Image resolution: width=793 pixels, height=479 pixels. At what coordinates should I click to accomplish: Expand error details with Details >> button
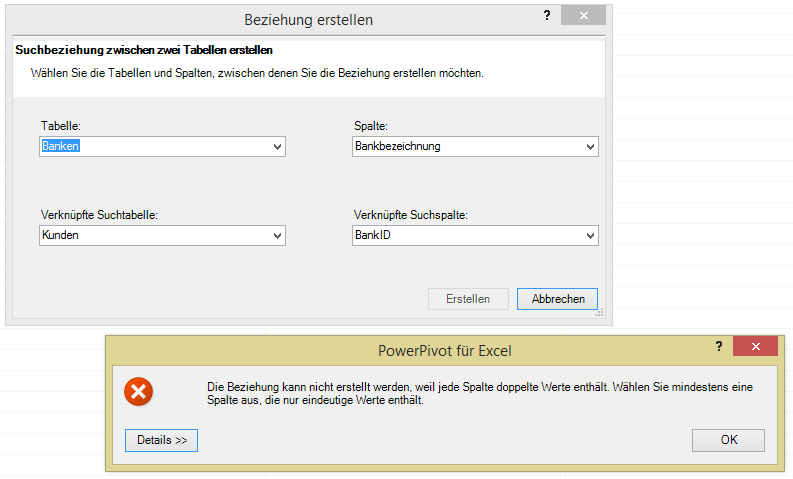pos(161,440)
